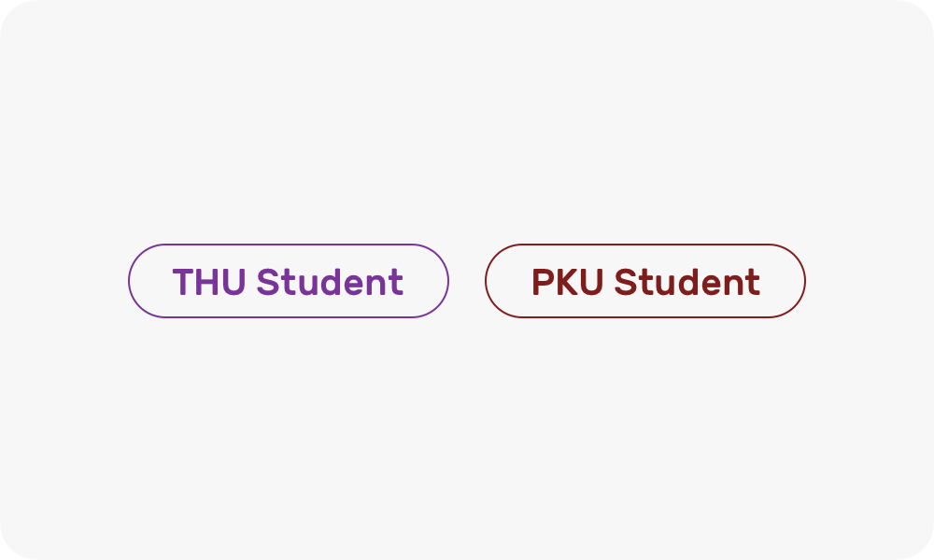Select the purple outlined THU Student pill

point(289,281)
